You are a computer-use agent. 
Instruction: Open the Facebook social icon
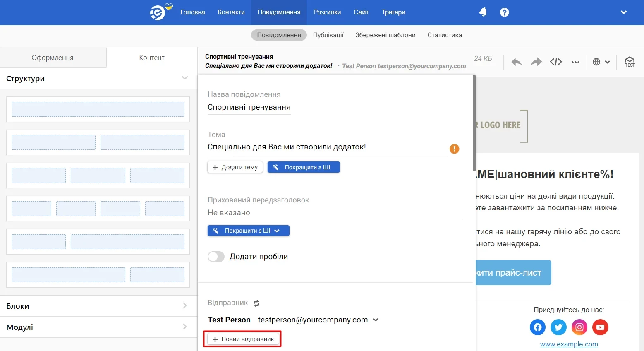point(537,327)
